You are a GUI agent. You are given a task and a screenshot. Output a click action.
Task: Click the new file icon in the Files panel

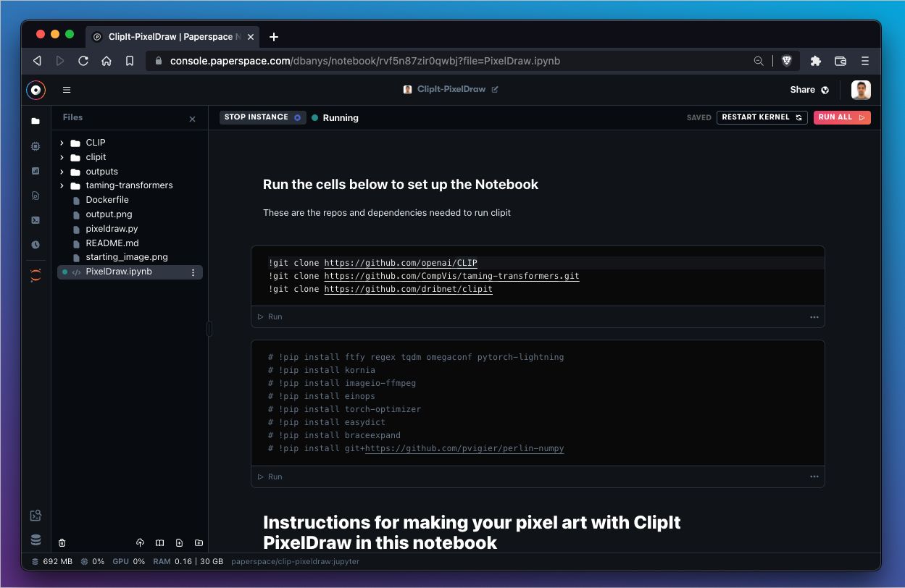click(179, 542)
